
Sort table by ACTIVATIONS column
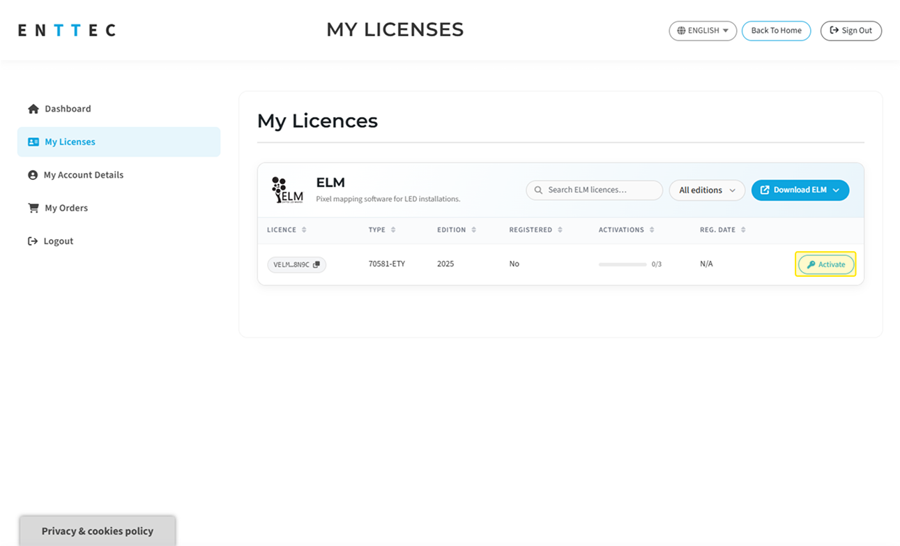tap(626, 230)
